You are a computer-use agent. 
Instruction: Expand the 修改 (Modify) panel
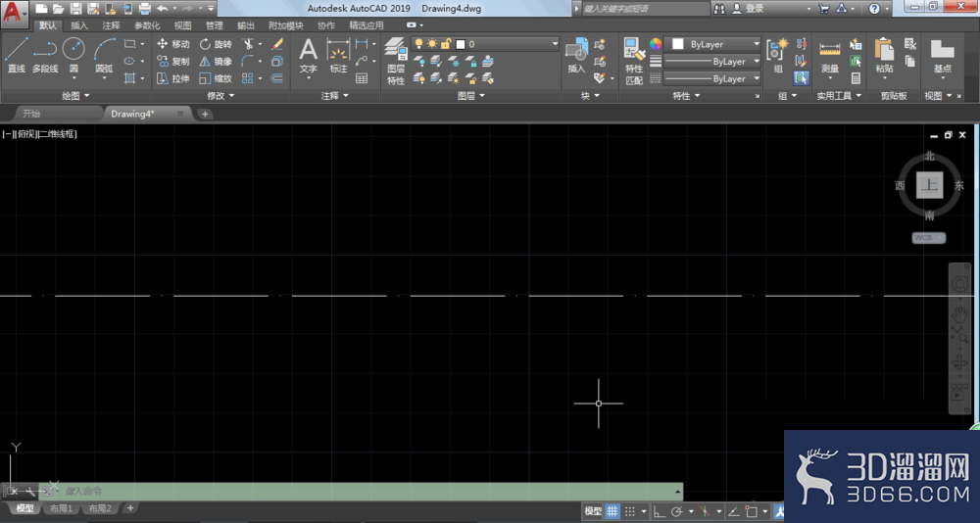pos(220,96)
